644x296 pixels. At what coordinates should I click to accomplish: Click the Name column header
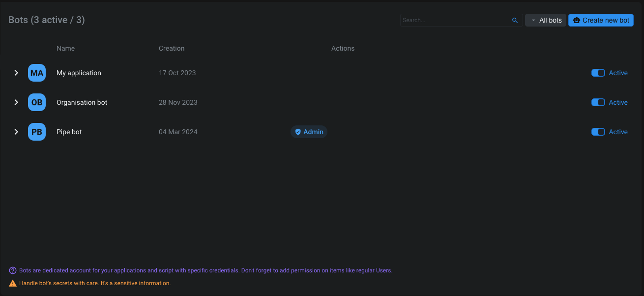pos(65,48)
